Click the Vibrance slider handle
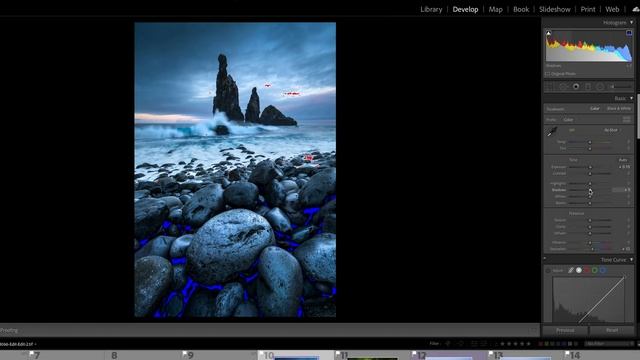This screenshot has width=640, height=360. point(590,242)
